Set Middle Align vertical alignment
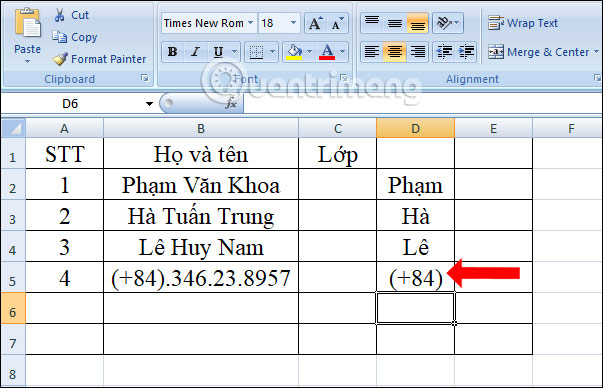Image resolution: width=603 pixels, height=388 pixels. coord(395,23)
